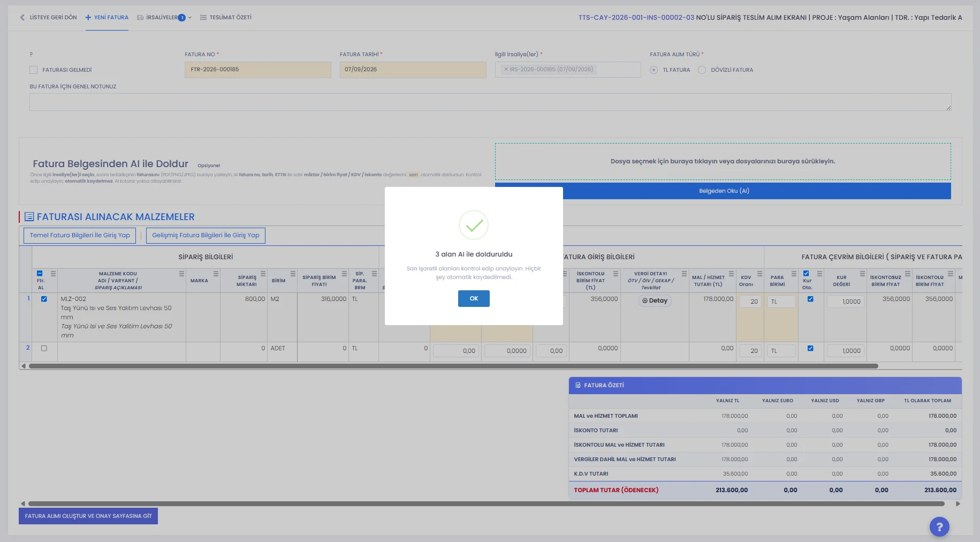Toggle the Kur Oto. header checkbox

coord(807,274)
